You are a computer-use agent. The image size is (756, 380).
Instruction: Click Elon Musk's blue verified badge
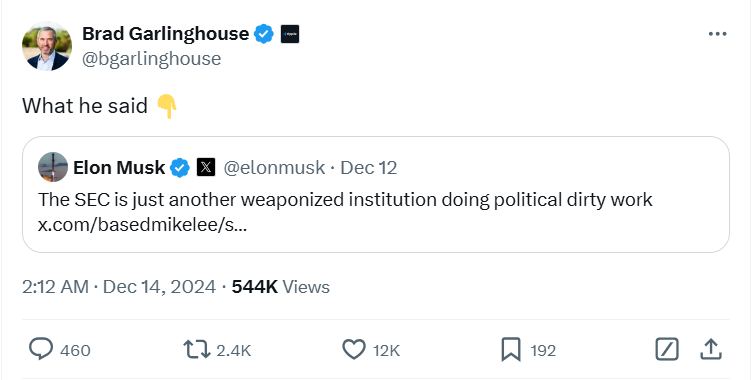180,168
